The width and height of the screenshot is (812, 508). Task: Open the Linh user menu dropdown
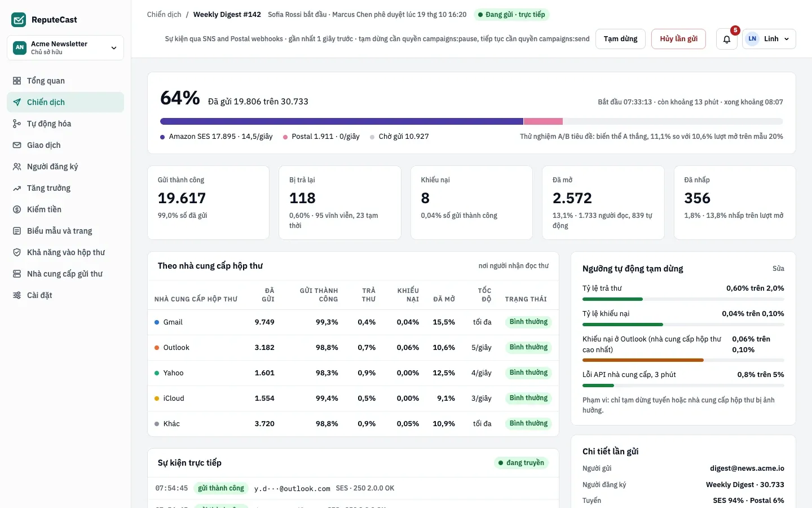coord(769,39)
